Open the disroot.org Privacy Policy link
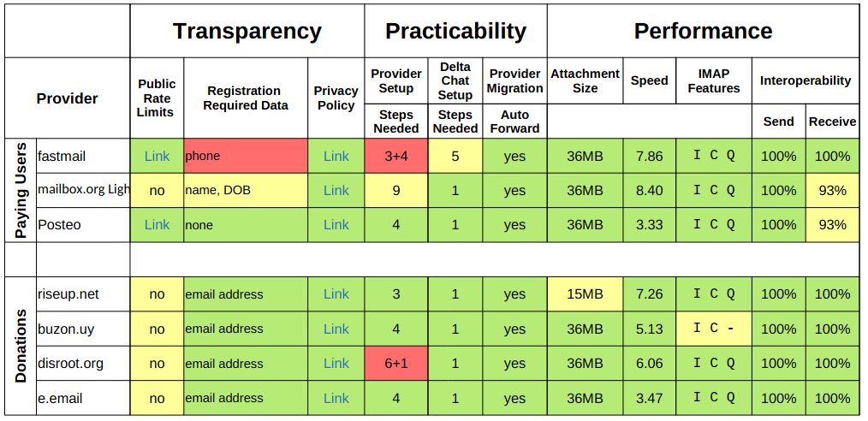 pyautogui.click(x=336, y=363)
